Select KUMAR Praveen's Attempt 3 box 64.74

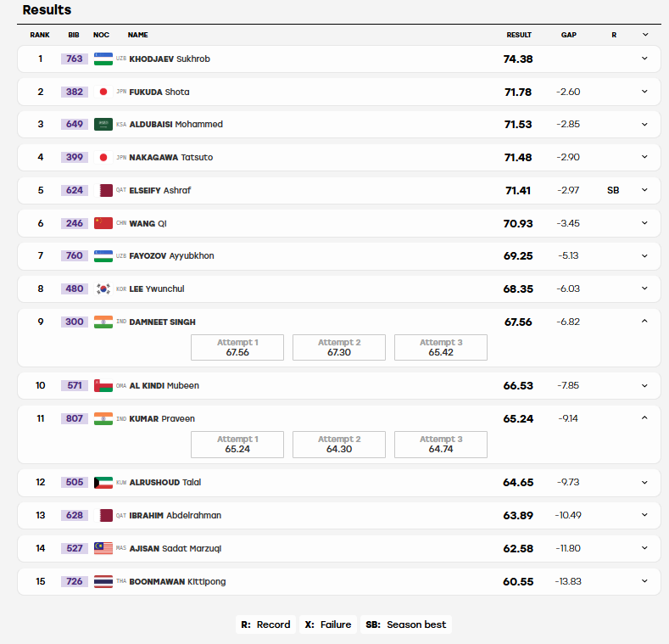tap(441, 445)
